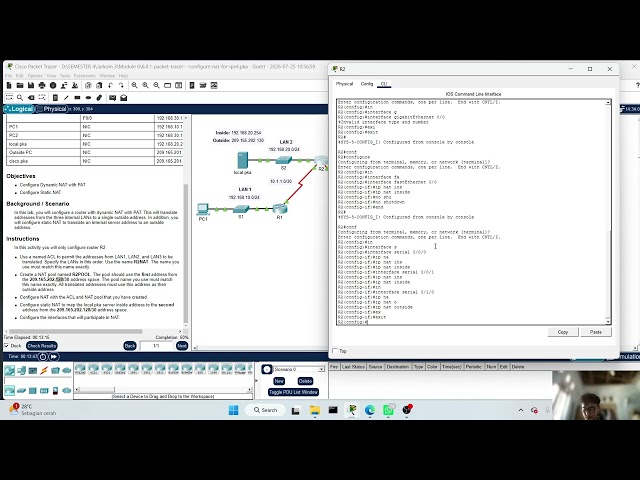Click the instructions horizontal scrollbar
The height and width of the screenshot is (480, 640).
point(76,331)
